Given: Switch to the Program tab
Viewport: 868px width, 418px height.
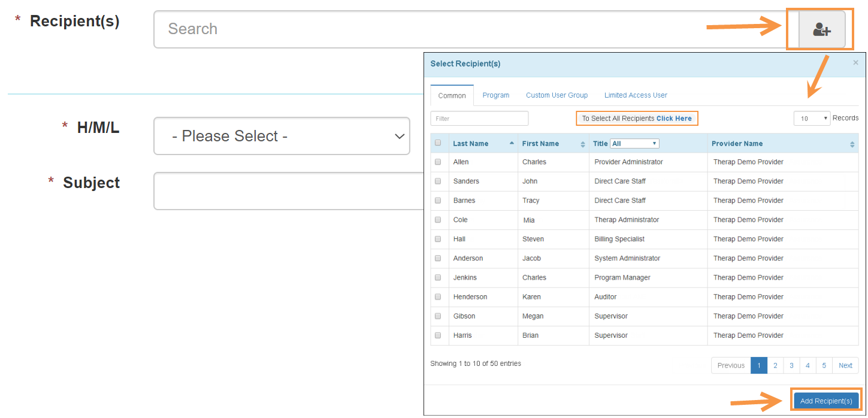Looking at the screenshot, I should pos(496,95).
